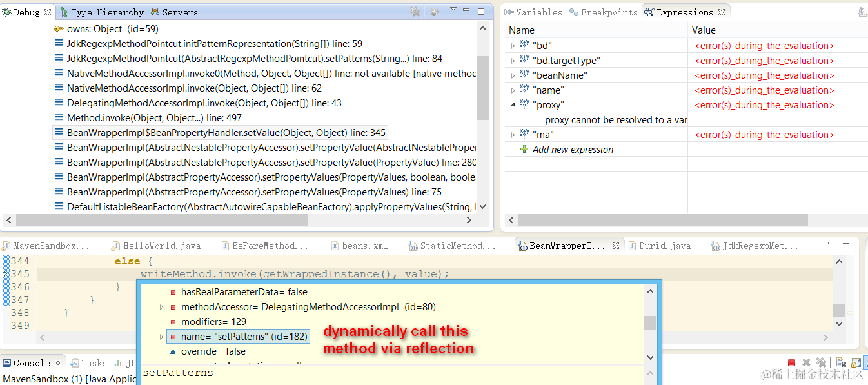868x385 pixels.
Task: Click the Debug view vertical scrollbar
Action: [483, 88]
